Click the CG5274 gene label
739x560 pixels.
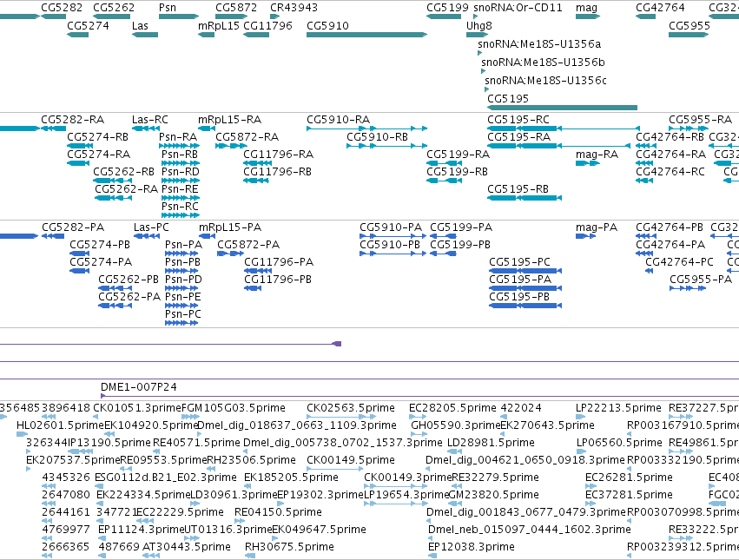click(x=88, y=25)
